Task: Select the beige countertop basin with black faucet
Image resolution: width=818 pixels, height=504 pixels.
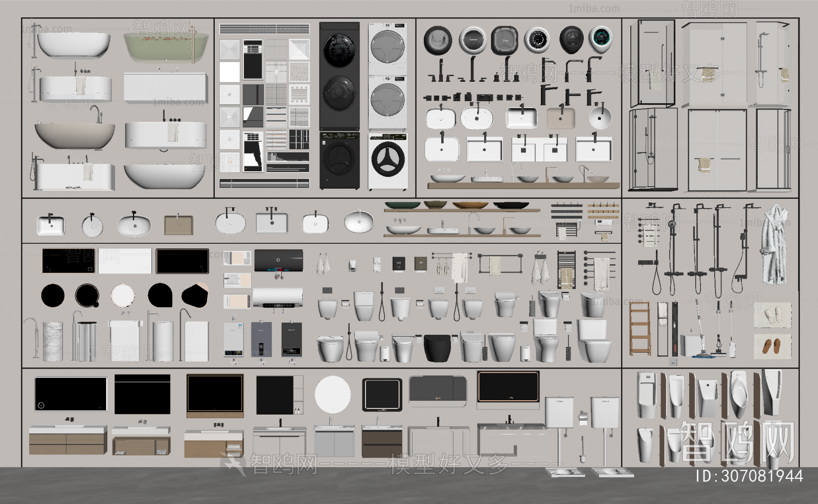Action: coord(560,118)
